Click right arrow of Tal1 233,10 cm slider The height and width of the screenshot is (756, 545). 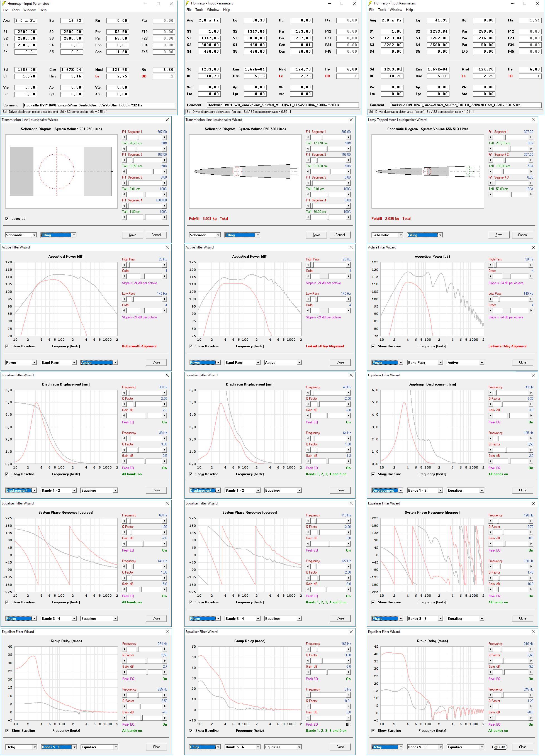point(531,149)
